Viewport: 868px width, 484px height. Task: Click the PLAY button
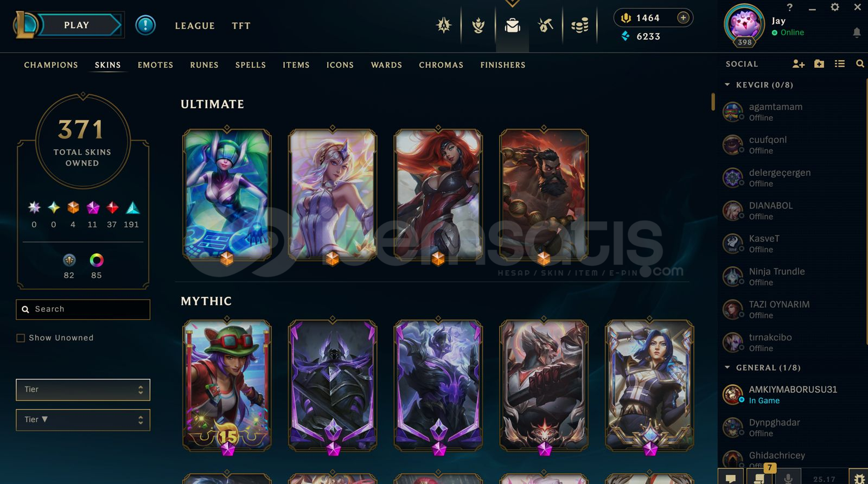[77, 25]
